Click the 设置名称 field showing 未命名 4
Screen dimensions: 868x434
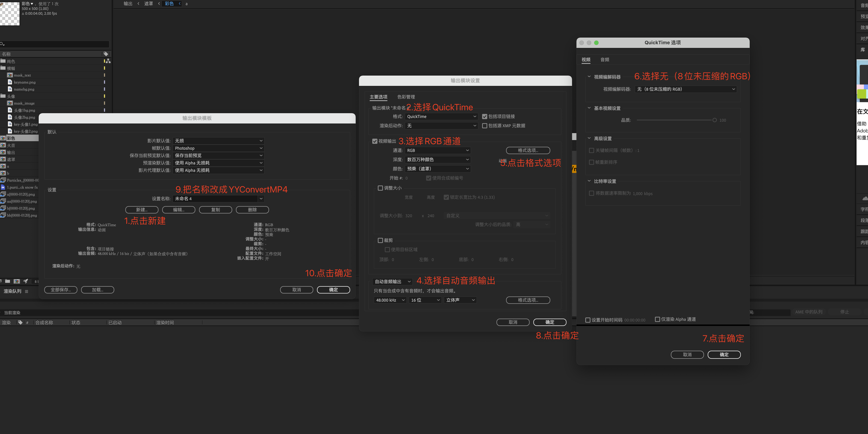point(216,199)
